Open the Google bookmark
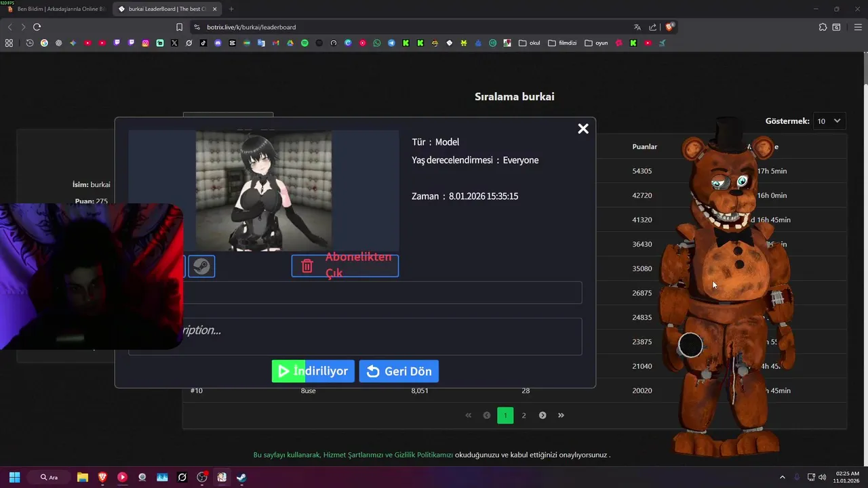This screenshot has width=868, height=488. [x=44, y=43]
